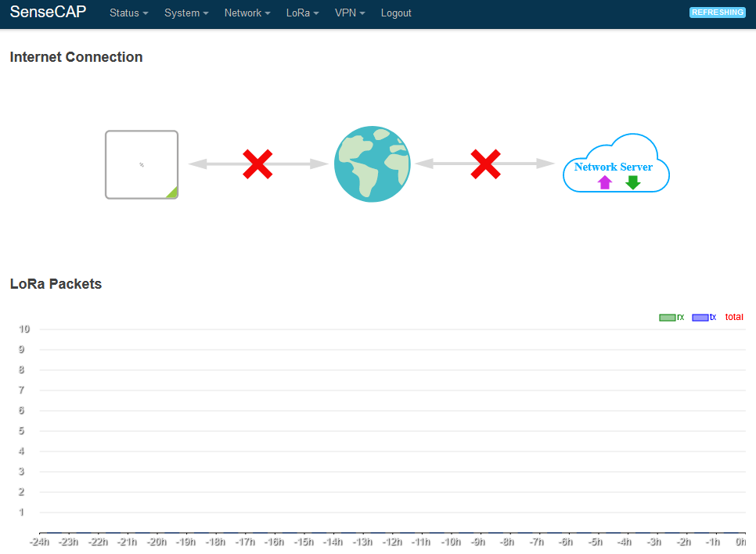Expand the LoRa menu

click(302, 13)
